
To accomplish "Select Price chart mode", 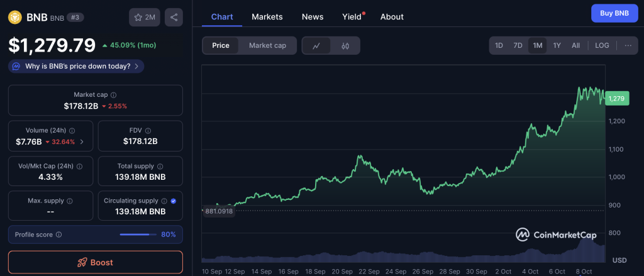I will [x=221, y=46].
